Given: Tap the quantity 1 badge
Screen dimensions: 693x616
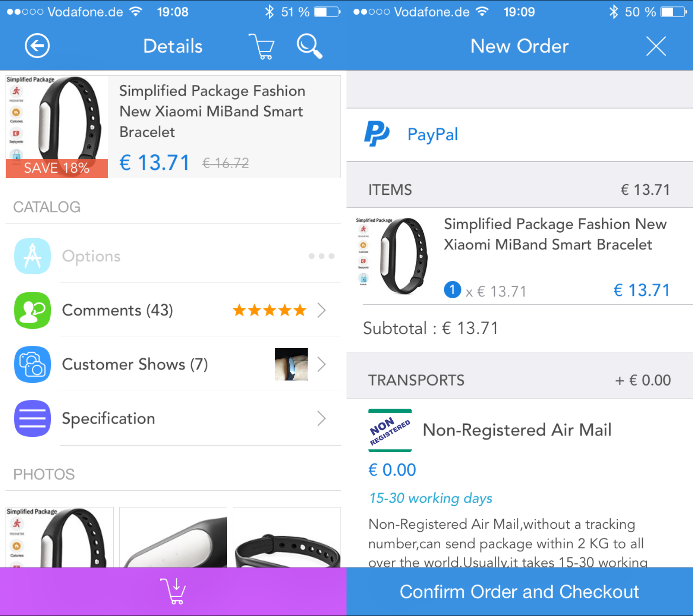Looking at the screenshot, I should [x=452, y=290].
